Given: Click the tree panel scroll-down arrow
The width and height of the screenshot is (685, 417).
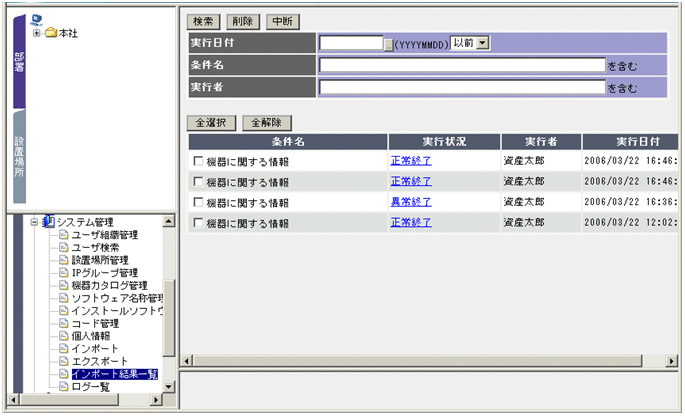Looking at the screenshot, I should tap(169, 386).
